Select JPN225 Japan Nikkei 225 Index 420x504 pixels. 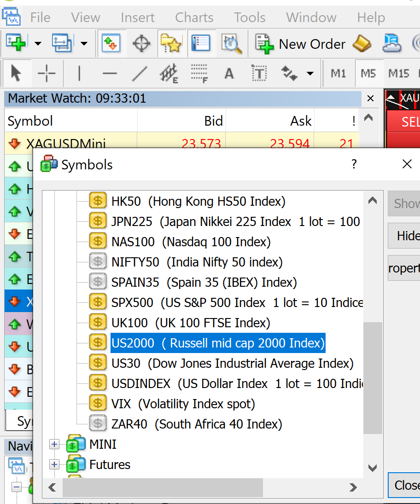(x=236, y=222)
